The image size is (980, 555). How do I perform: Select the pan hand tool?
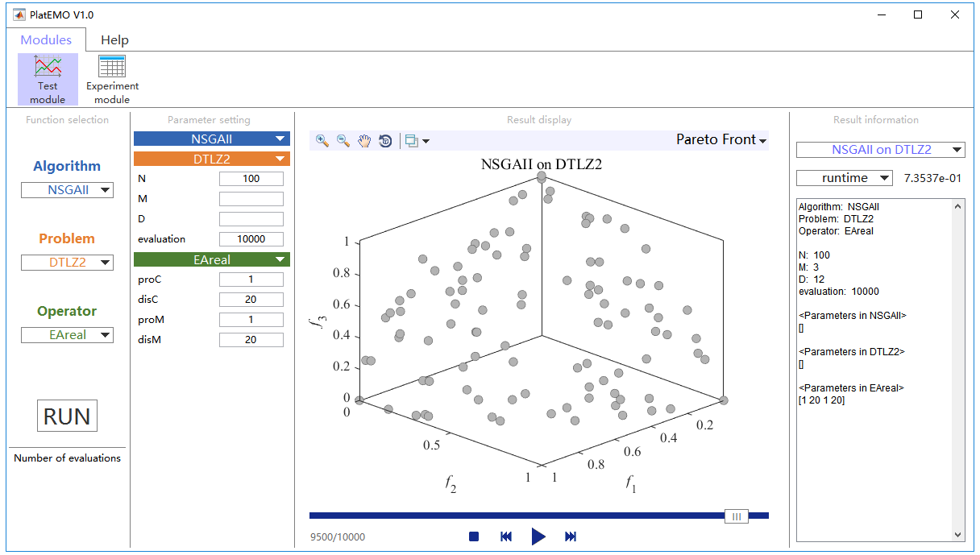tap(364, 140)
